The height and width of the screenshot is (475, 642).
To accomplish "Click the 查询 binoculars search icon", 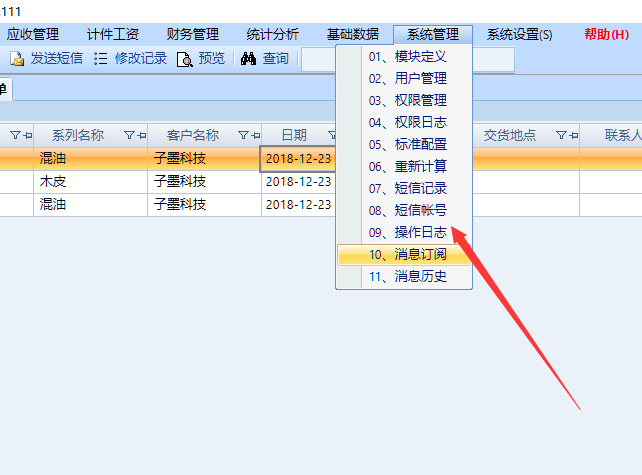I will pyautogui.click(x=249, y=59).
